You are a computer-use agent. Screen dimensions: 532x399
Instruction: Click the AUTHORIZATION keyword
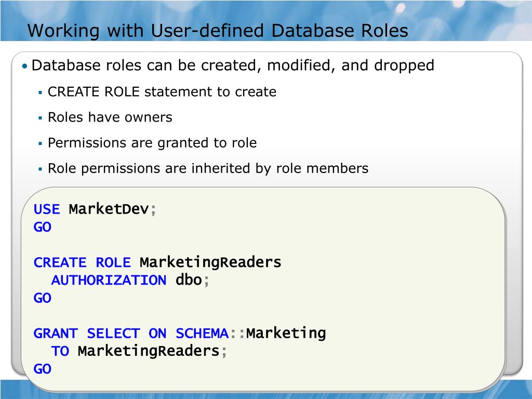pos(109,280)
